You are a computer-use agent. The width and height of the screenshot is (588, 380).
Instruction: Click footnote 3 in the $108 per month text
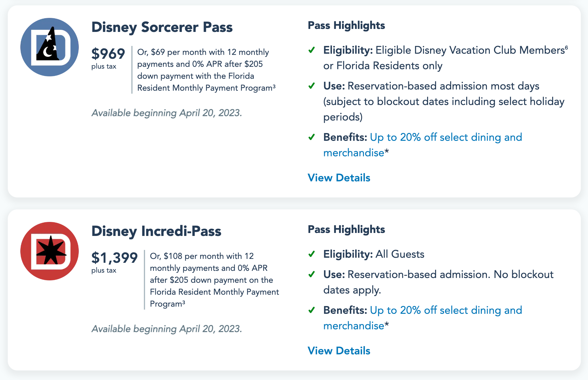pyautogui.click(x=184, y=302)
